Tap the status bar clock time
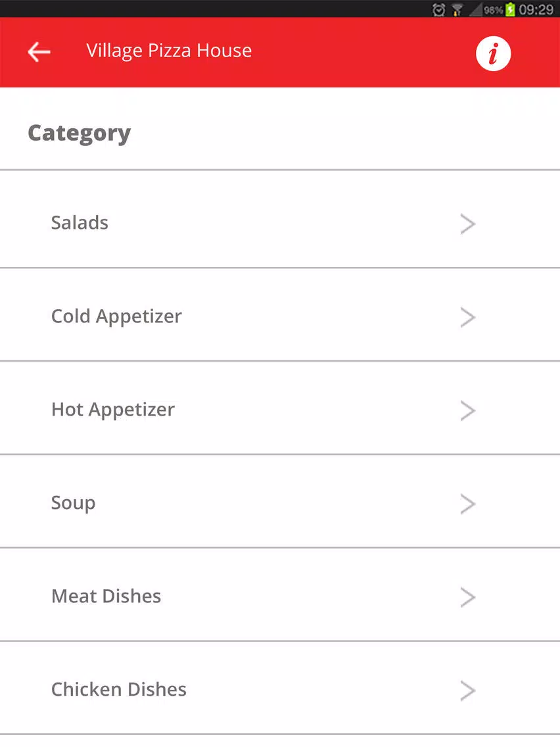Image resolution: width=560 pixels, height=747 pixels. tap(536, 9)
